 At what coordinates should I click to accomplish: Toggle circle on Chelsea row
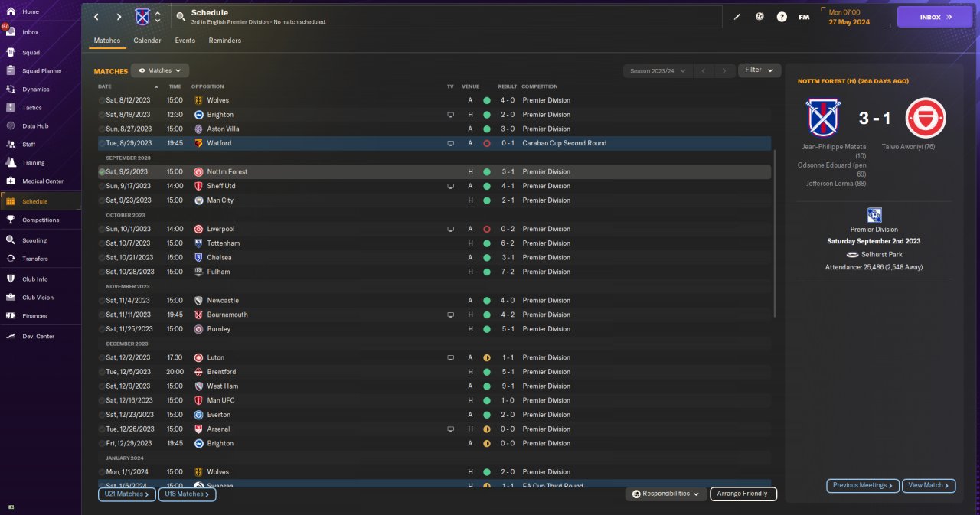[102, 258]
